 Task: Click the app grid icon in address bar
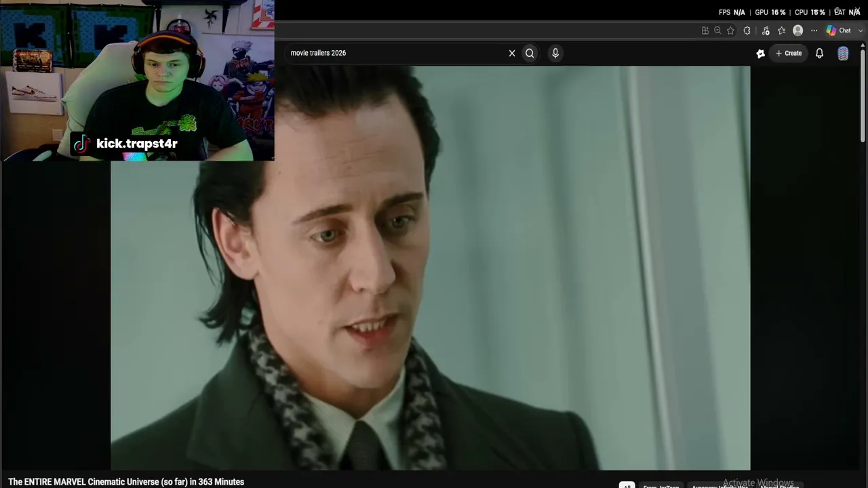[705, 30]
